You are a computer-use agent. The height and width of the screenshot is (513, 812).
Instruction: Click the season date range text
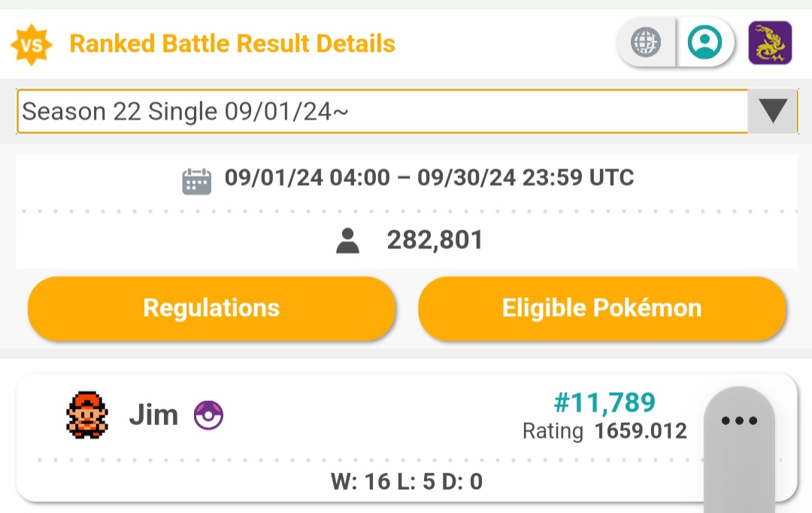(x=429, y=178)
